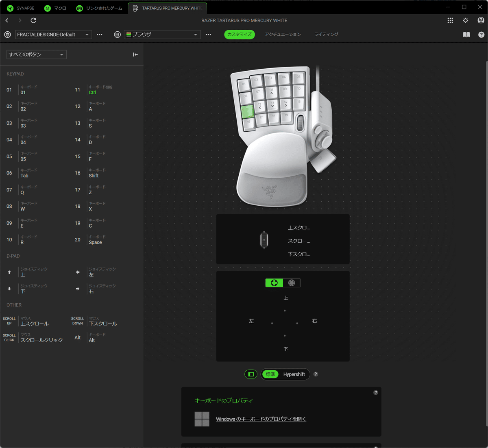488x448 pixels.
Task: Open the apps grid icon
Action: pos(450,20)
